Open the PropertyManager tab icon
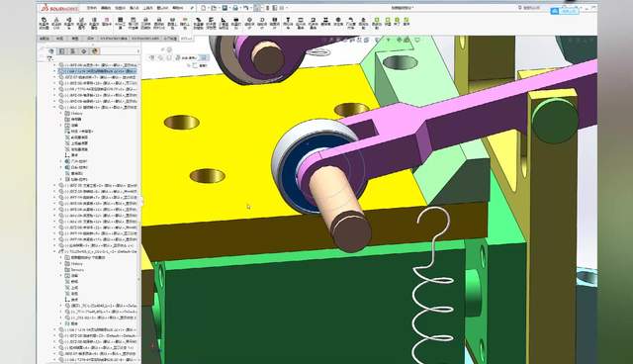The height and width of the screenshot is (364, 633). [62, 51]
